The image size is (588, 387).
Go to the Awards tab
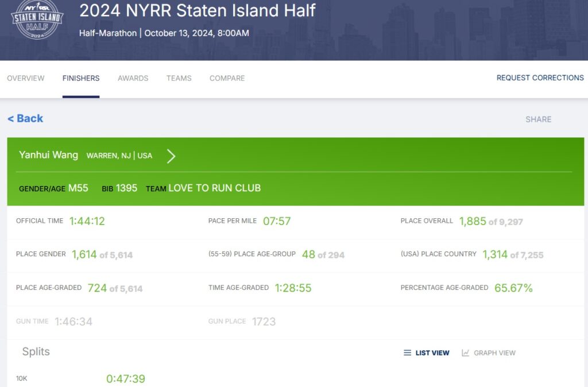pyautogui.click(x=133, y=78)
